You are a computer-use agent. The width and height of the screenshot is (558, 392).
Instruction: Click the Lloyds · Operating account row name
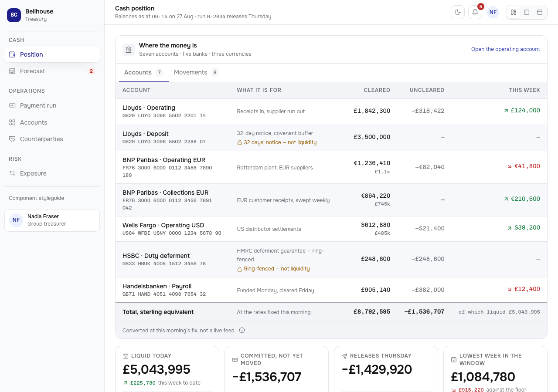149,108
